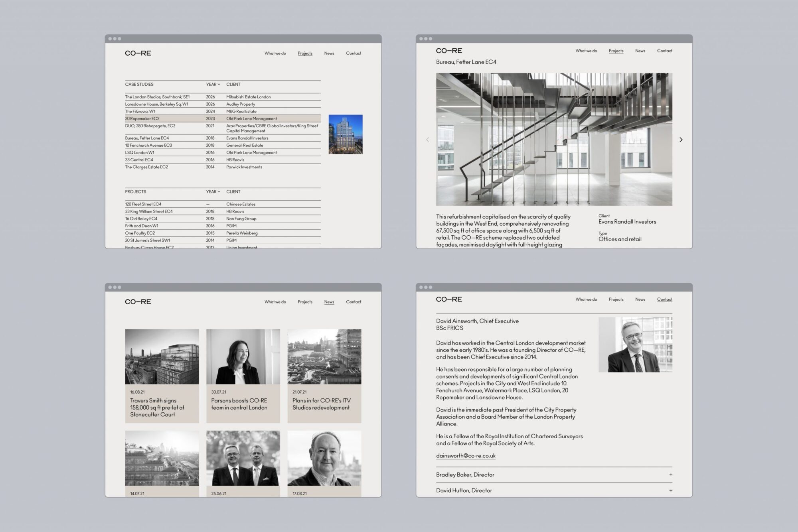The image size is (798, 532).
Task: Open What we do in News window
Action: tap(275, 302)
